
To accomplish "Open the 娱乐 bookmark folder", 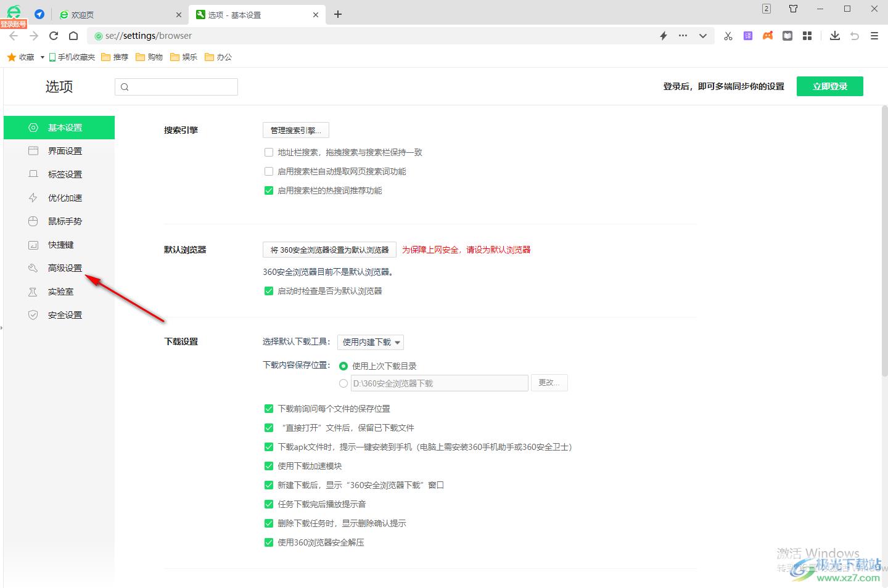I will click(x=184, y=57).
